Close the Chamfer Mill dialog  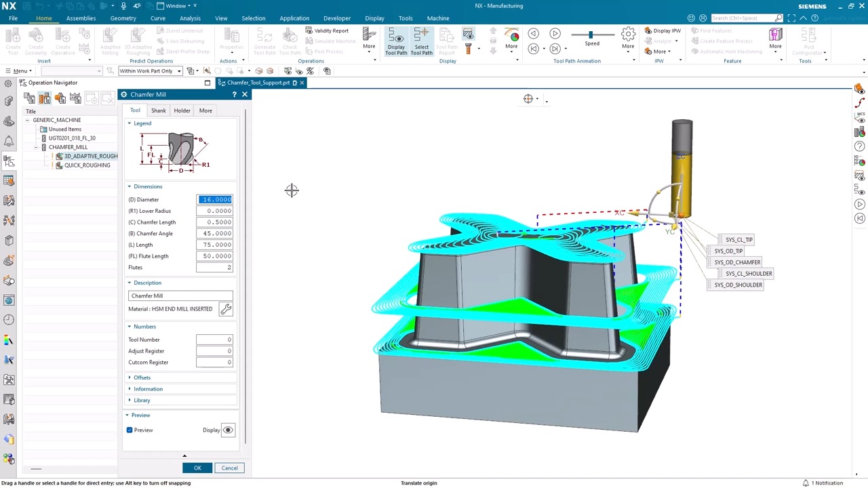[x=245, y=95]
